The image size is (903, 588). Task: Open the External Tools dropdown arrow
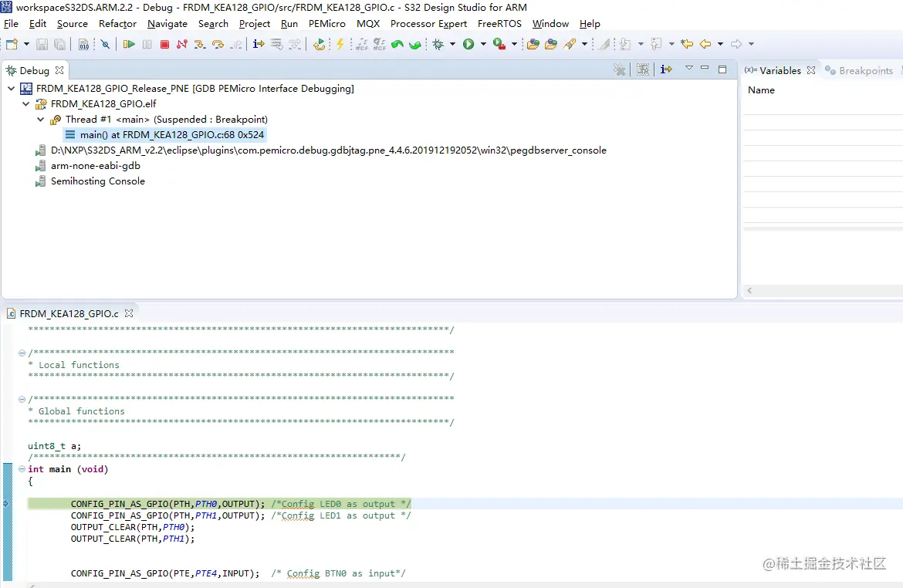pyautogui.click(x=514, y=44)
